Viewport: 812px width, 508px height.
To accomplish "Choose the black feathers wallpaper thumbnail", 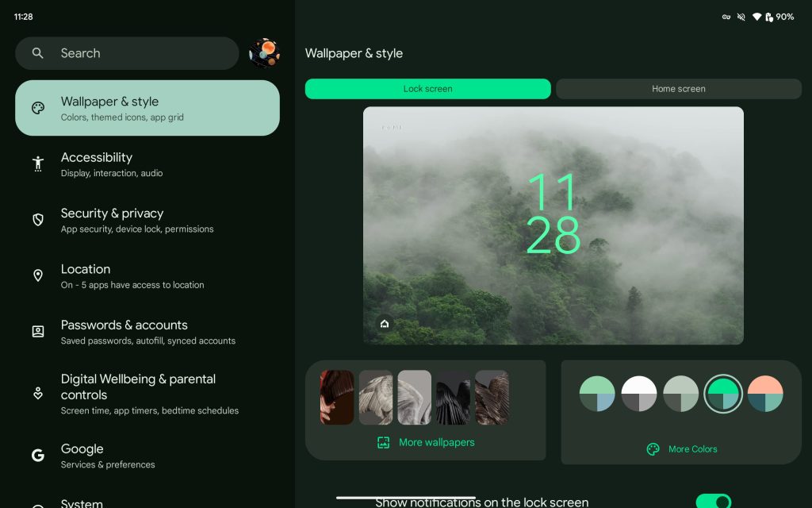I will pyautogui.click(x=453, y=397).
